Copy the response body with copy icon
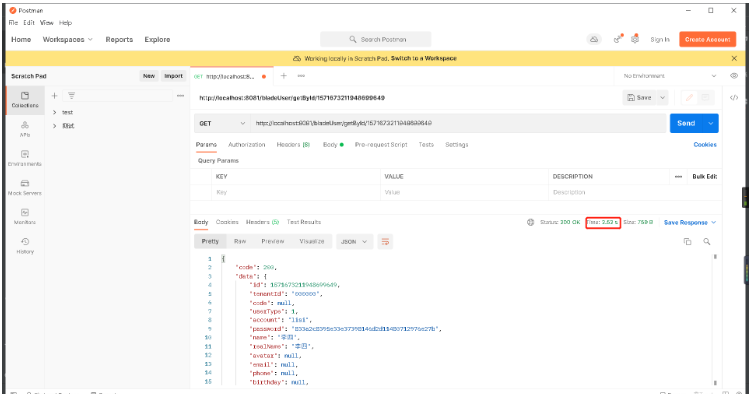The image size is (751, 394). tap(687, 242)
